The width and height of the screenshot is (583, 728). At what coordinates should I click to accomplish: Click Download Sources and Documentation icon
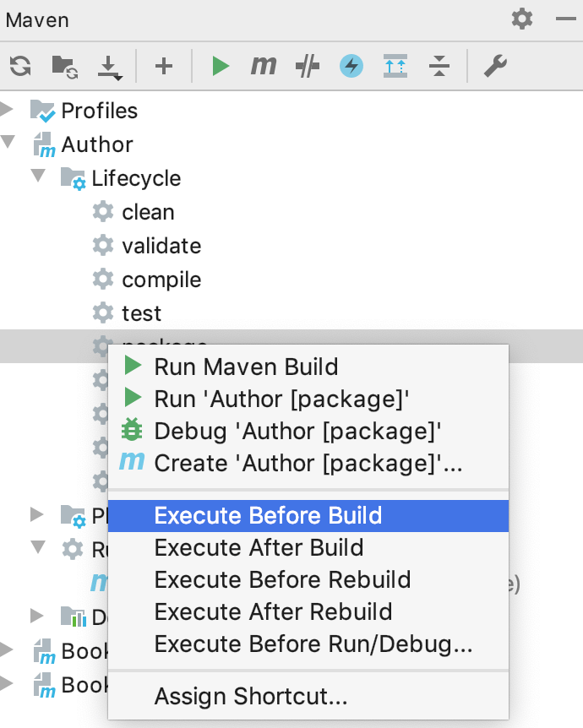point(110,67)
